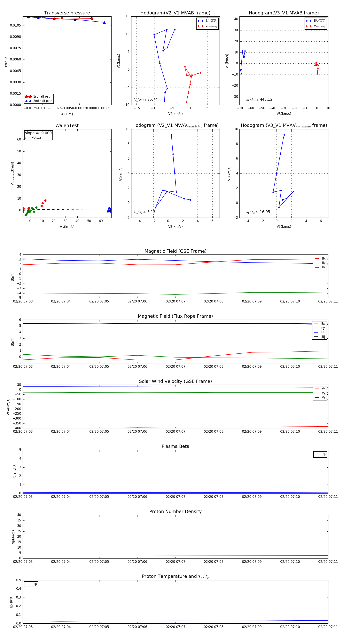Click the "V_remaining(km/s)" y-axis label in WalenTest
The height and width of the screenshot is (644, 351).
coord(12,173)
